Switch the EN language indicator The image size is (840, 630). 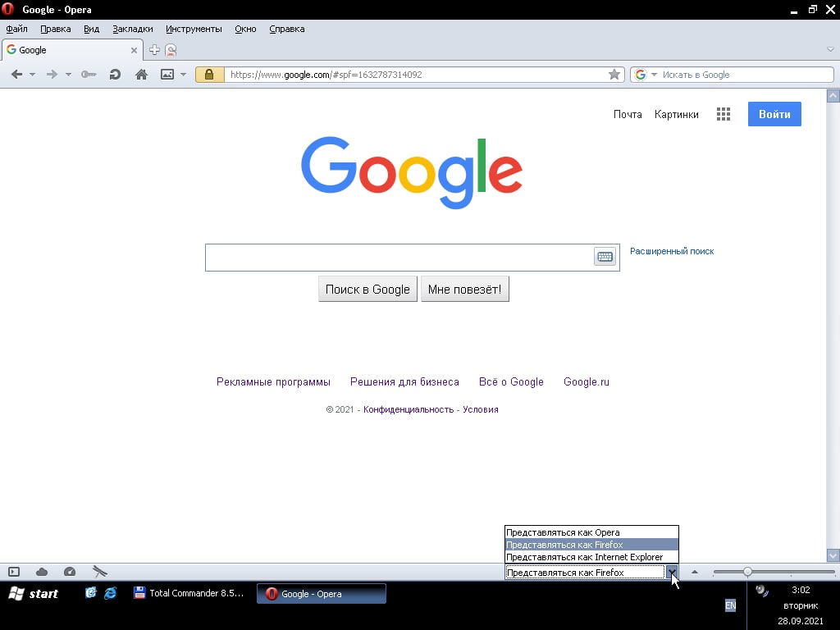730,606
